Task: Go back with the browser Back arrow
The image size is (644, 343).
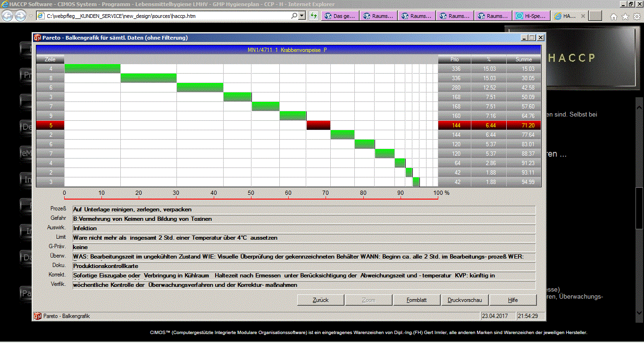Action: pyautogui.click(x=8, y=16)
